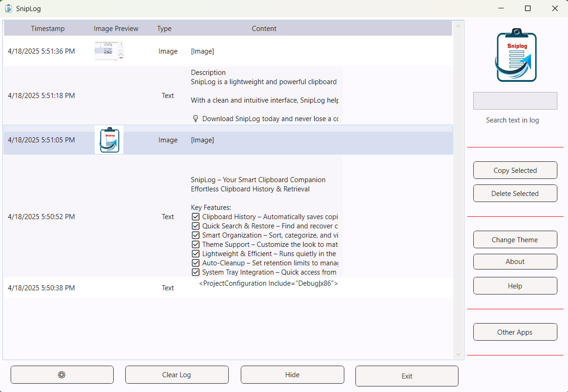Click checkmark emoji beside Smart Organization

[x=195, y=235]
